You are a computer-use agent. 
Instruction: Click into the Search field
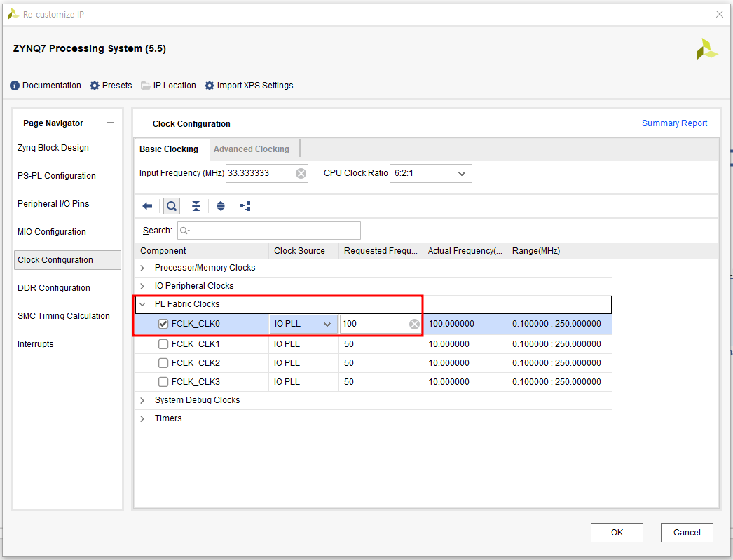point(269,231)
